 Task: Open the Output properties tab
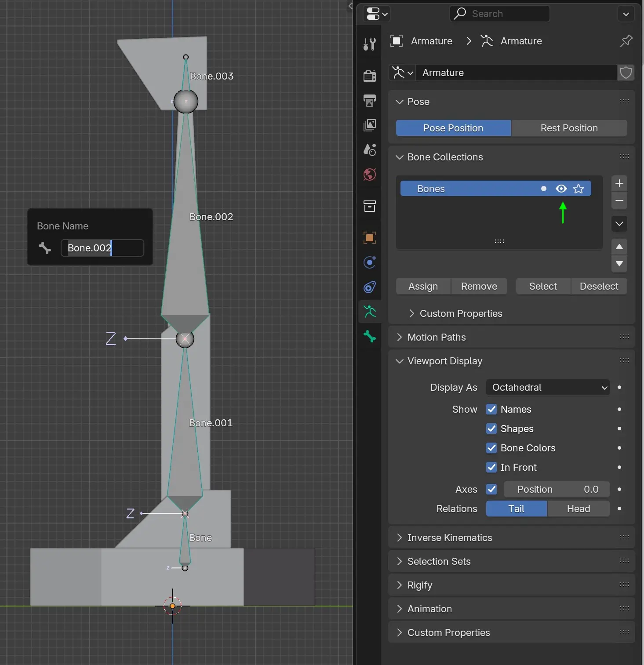[370, 101]
